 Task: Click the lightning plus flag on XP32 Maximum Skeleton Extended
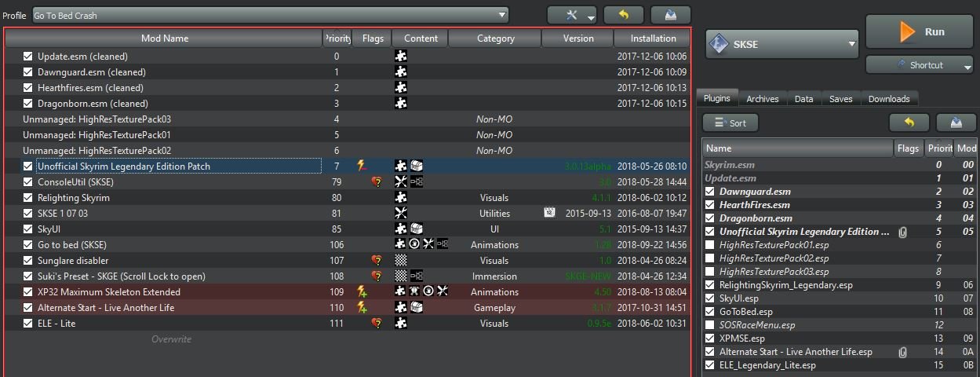coord(362,291)
